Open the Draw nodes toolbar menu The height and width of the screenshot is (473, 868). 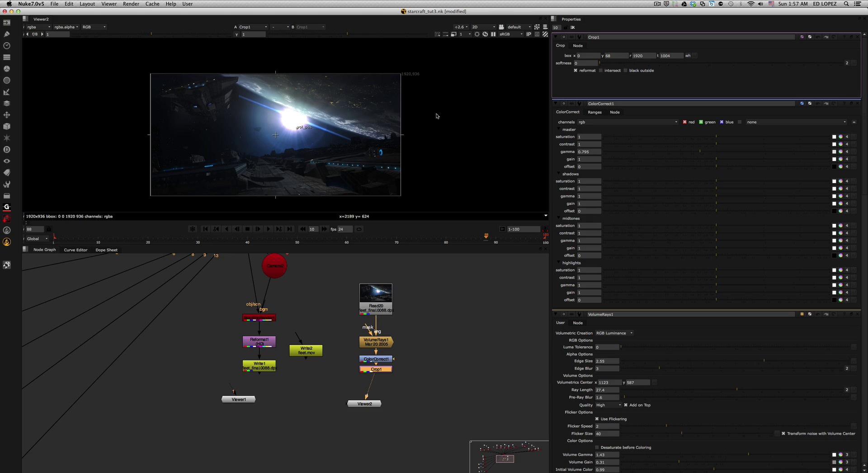pos(7,34)
